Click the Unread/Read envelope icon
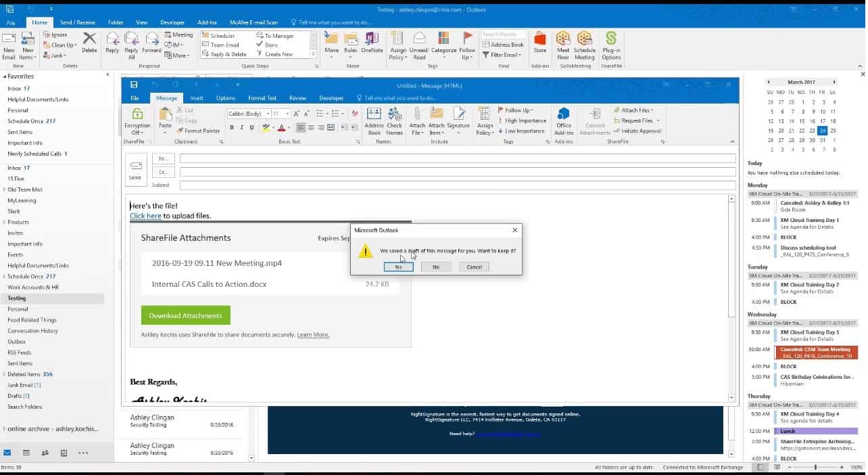 (419, 45)
